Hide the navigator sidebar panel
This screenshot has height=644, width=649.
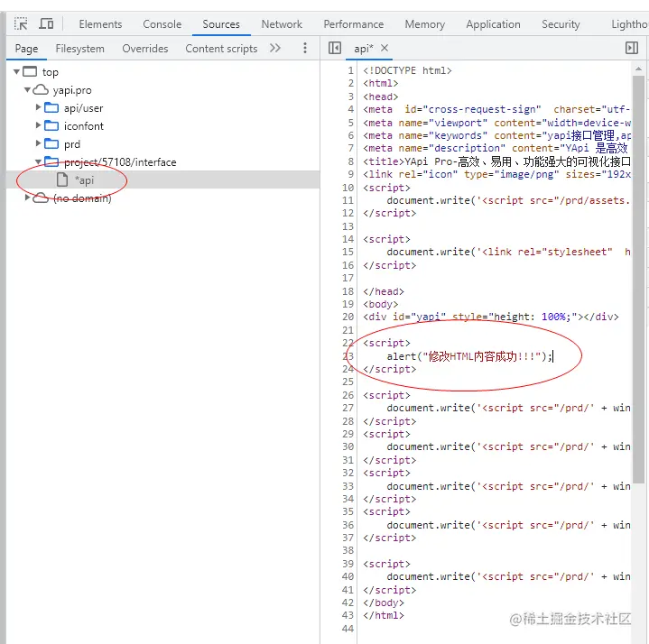point(335,48)
